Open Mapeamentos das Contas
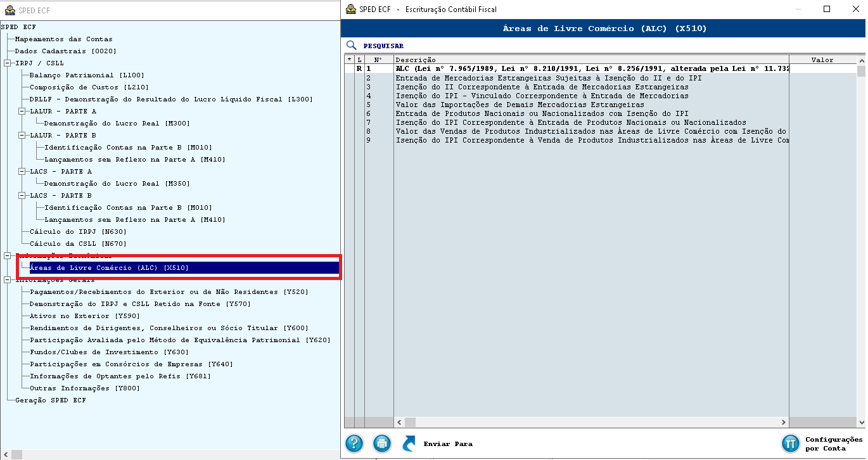Screen dimensions: 868x460 63,39
